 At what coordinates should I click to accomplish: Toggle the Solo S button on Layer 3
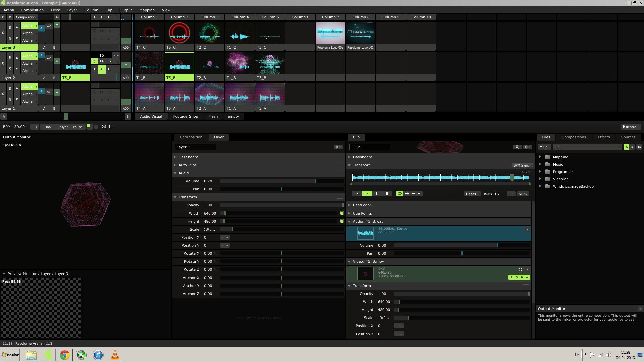(10, 39)
